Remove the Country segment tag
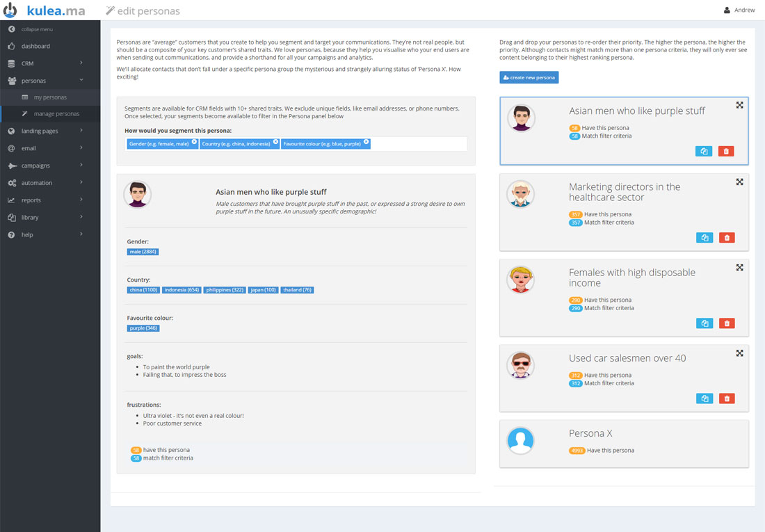Viewport: 765px width, 532px height. (275, 141)
